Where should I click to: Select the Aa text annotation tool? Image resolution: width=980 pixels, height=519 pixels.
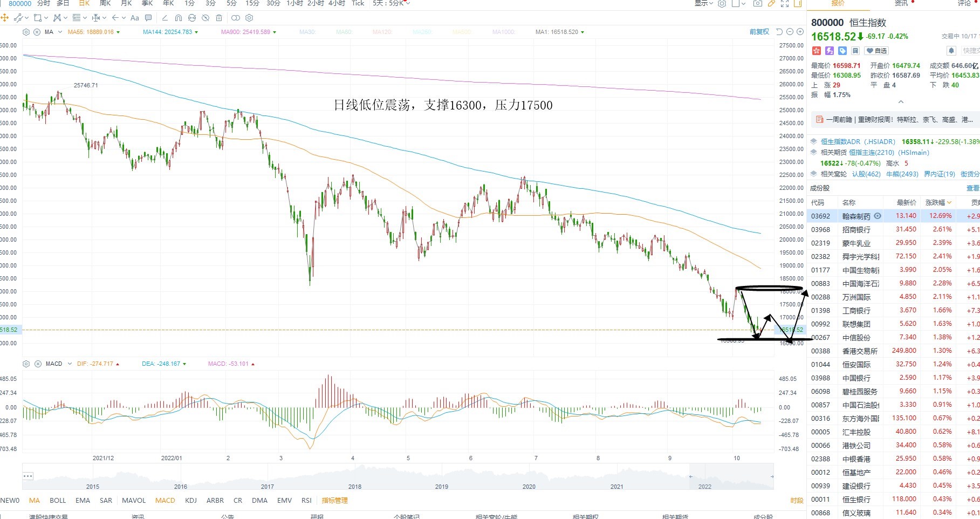coord(135,18)
